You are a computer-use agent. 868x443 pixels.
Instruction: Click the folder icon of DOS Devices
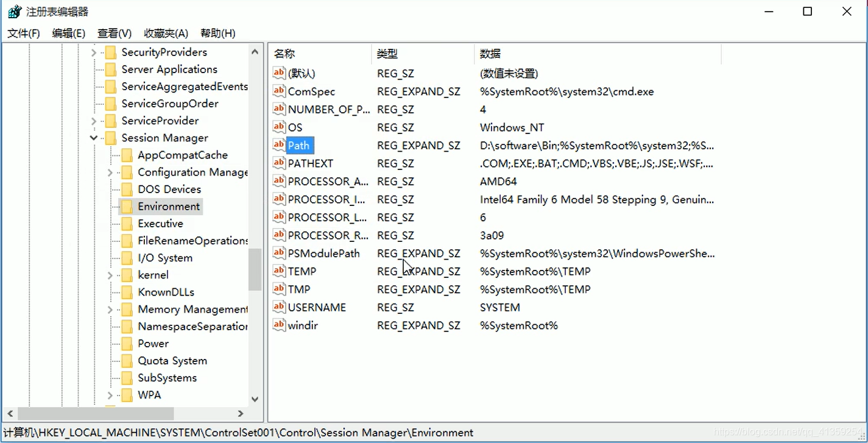tap(127, 190)
